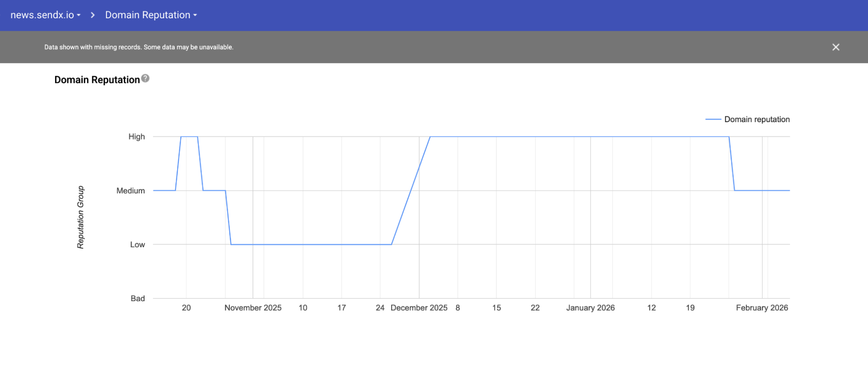Click the 'Medium' y-axis label
Image resolution: width=868 pixels, height=375 pixels.
[x=130, y=191]
